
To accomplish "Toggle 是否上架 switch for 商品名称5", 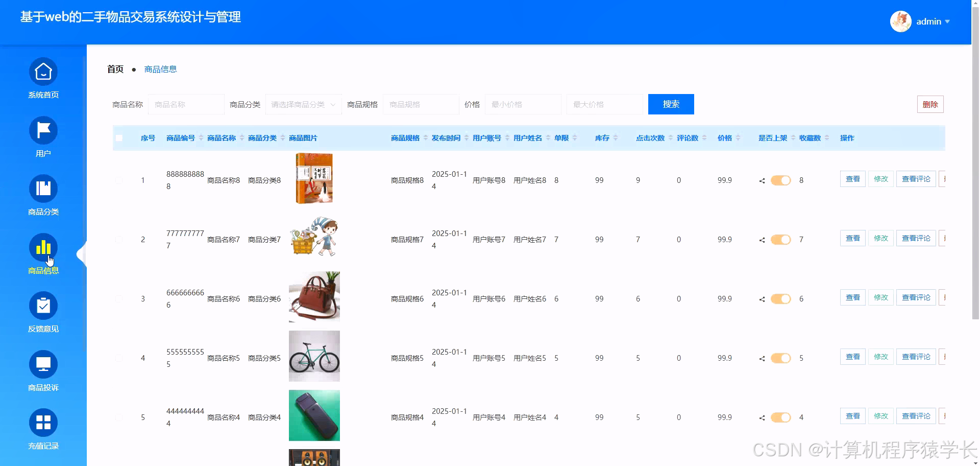I will [x=781, y=358].
